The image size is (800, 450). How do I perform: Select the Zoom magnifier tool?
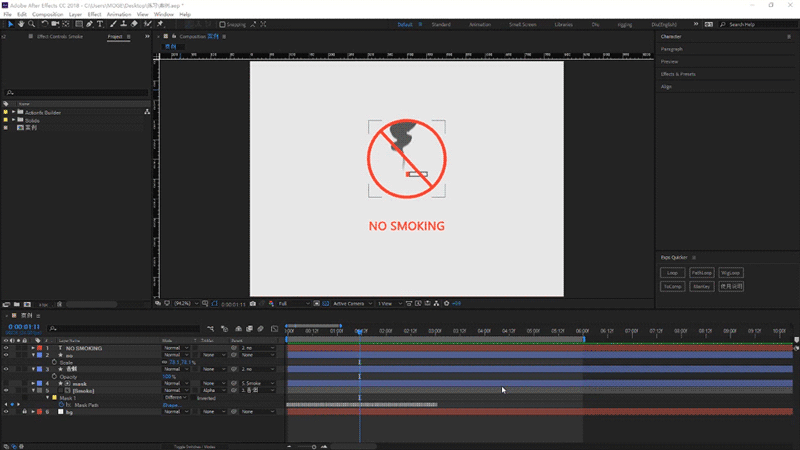point(32,24)
